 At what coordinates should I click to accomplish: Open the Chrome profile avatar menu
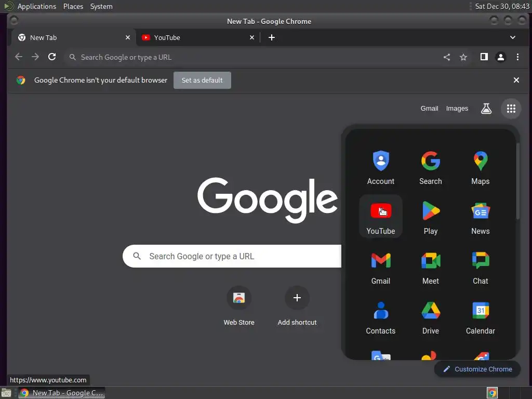coord(501,57)
